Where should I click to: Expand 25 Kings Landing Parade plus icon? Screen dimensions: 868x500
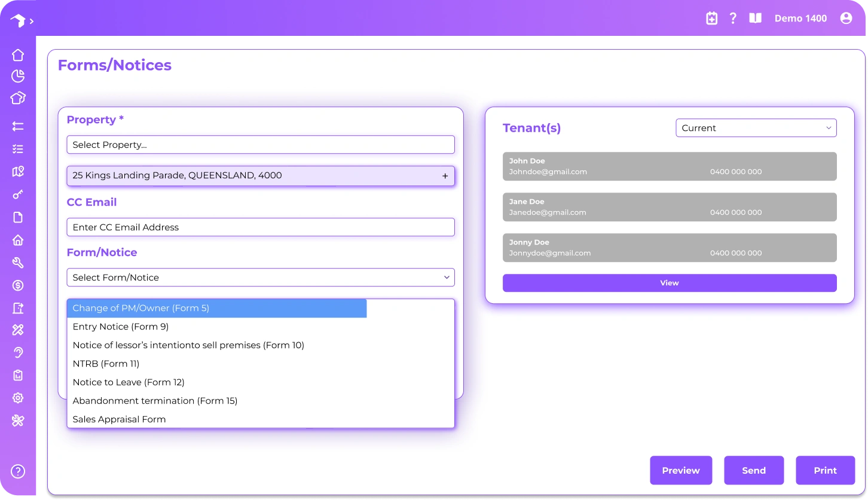pos(445,176)
